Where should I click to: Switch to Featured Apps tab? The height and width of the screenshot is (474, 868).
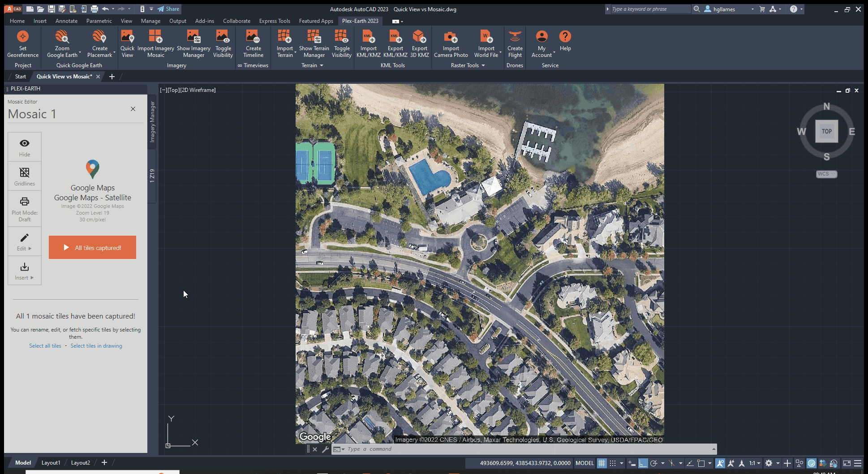click(x=316, y=21)
